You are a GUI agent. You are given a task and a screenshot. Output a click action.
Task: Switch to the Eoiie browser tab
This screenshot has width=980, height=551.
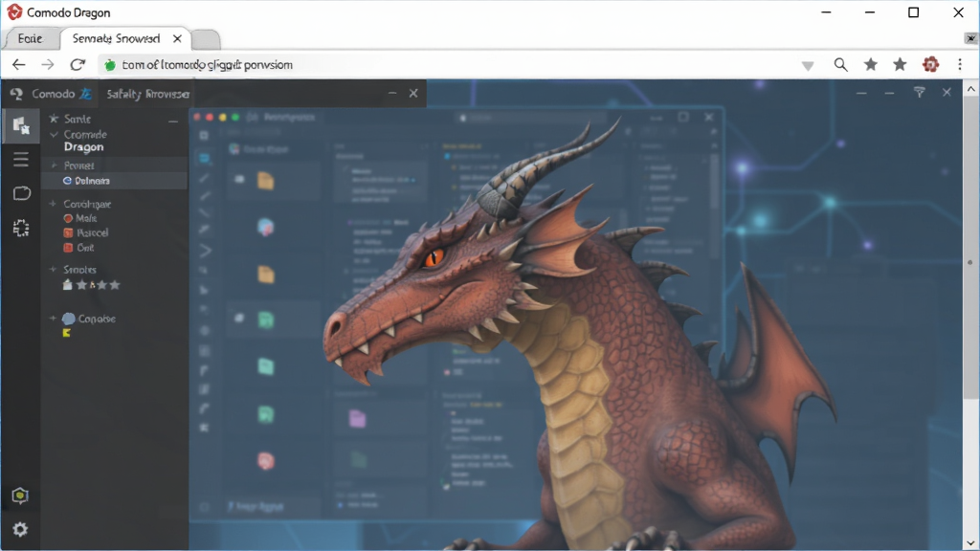point(30,38)
